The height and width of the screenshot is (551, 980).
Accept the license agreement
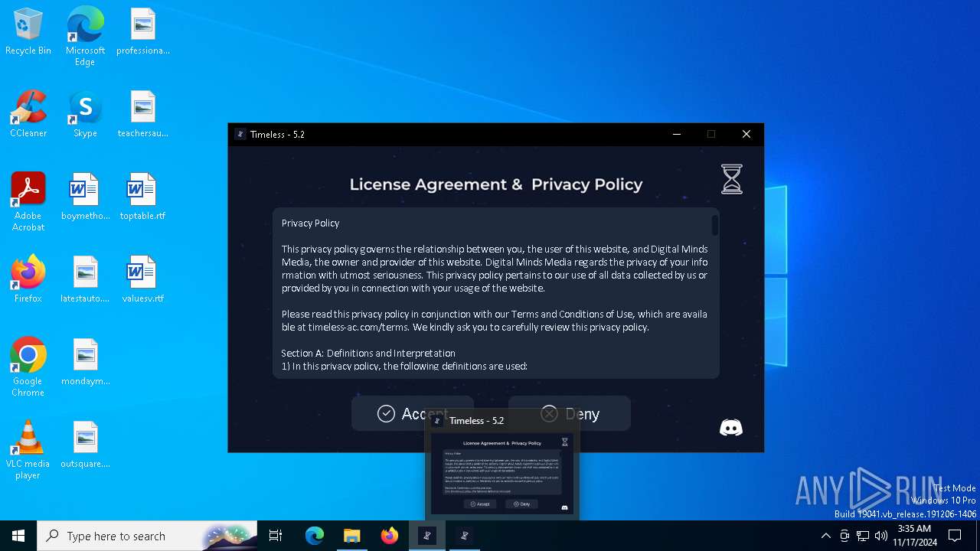(x=413, y=413)
